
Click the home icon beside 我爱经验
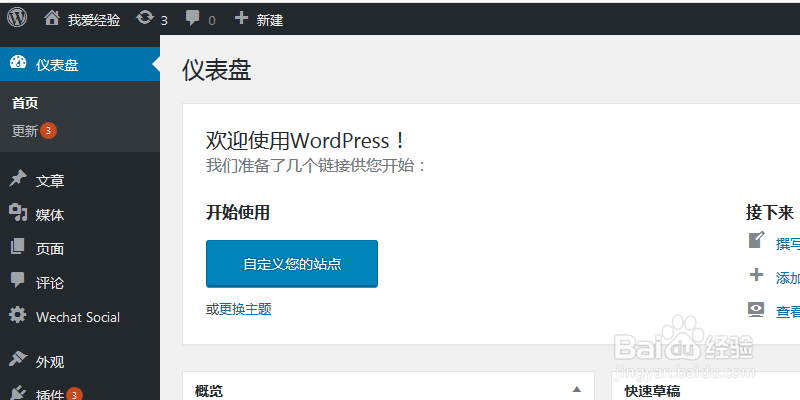pyautogui.click(x=52, y=18)
